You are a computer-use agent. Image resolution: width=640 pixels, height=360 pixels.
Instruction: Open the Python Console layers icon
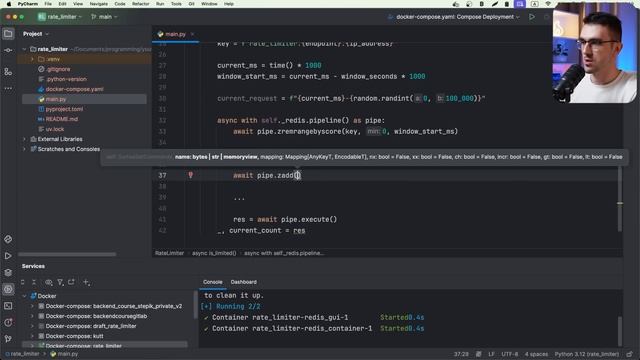(x=8, y=273)
